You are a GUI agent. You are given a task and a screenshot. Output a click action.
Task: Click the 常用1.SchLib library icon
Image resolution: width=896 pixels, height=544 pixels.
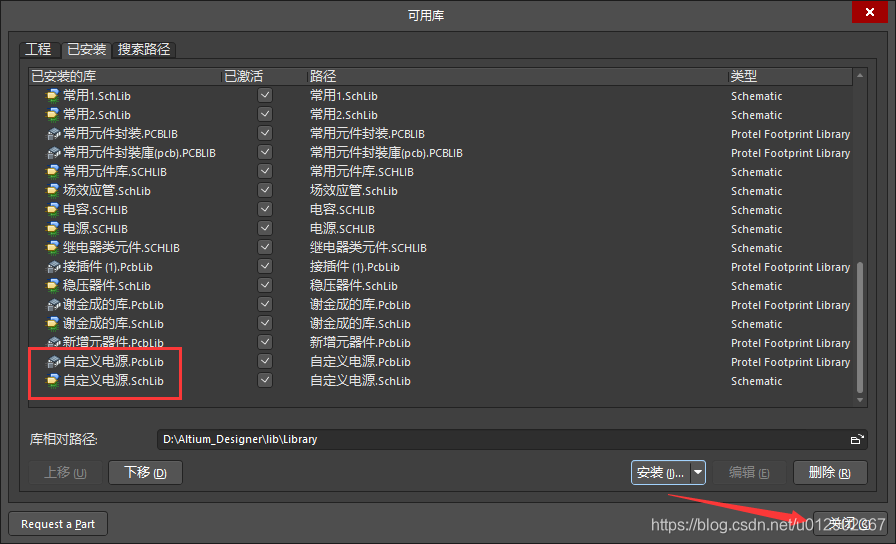coord(53,96)
